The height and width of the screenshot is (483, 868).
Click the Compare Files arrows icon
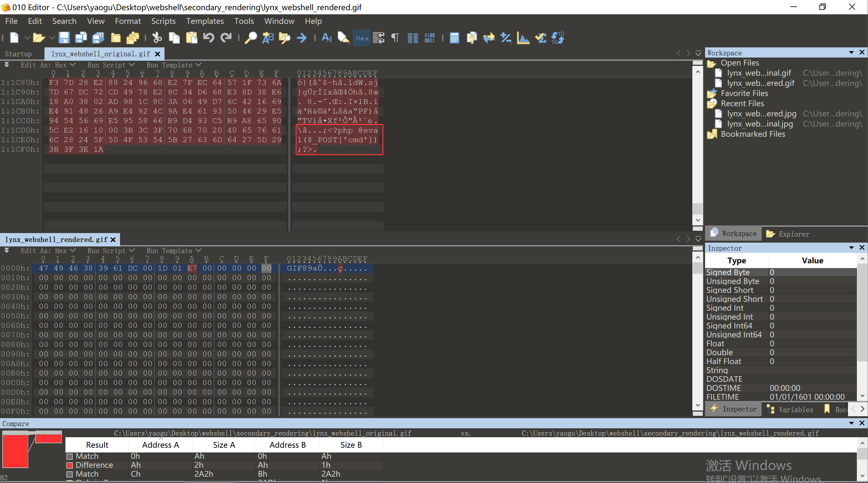pyautogui.click(x=488, y=38)
